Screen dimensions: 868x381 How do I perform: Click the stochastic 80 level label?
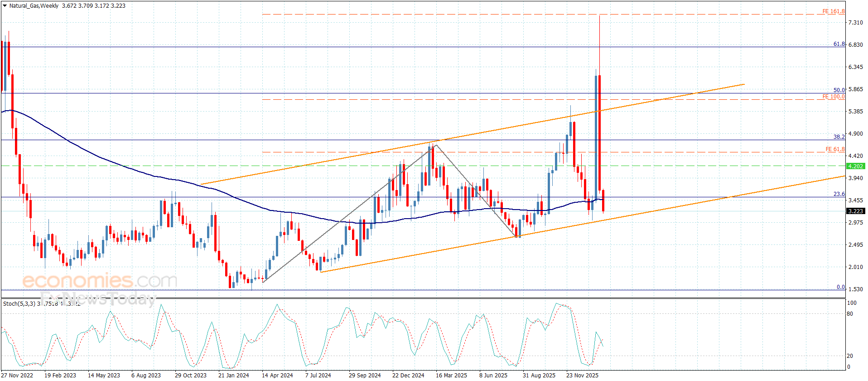click(x=849, y=313)
